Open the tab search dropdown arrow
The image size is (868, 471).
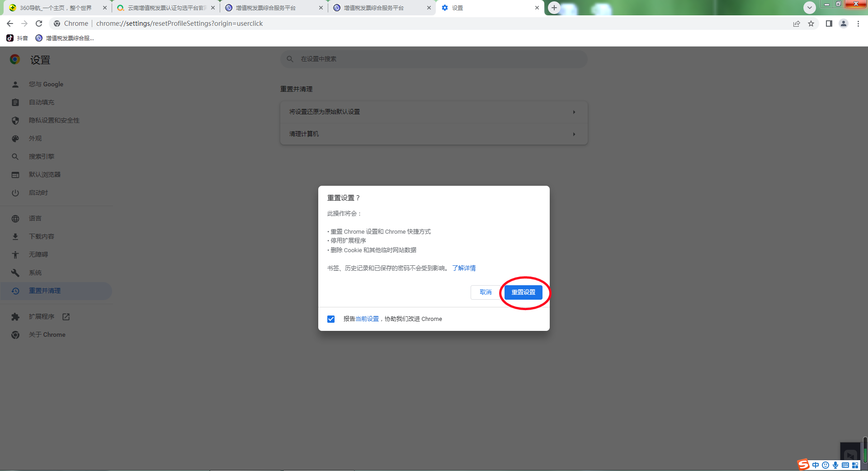click(x=810, y=8)
